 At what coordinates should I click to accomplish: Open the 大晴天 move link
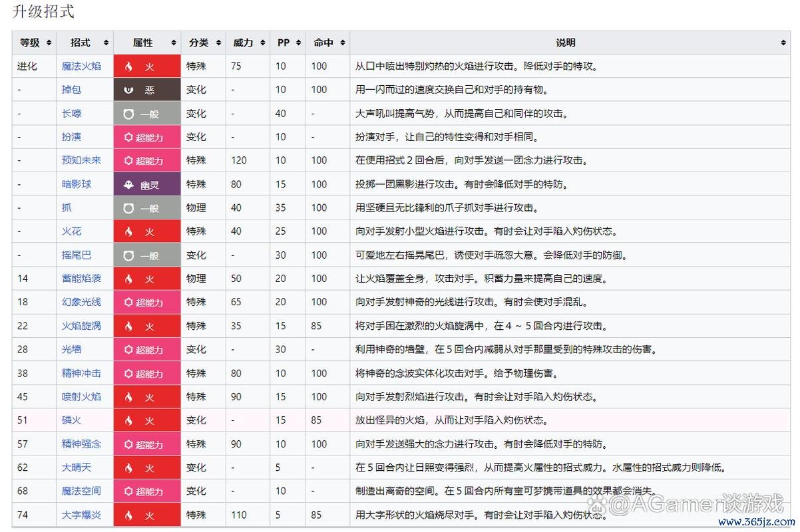77,467
